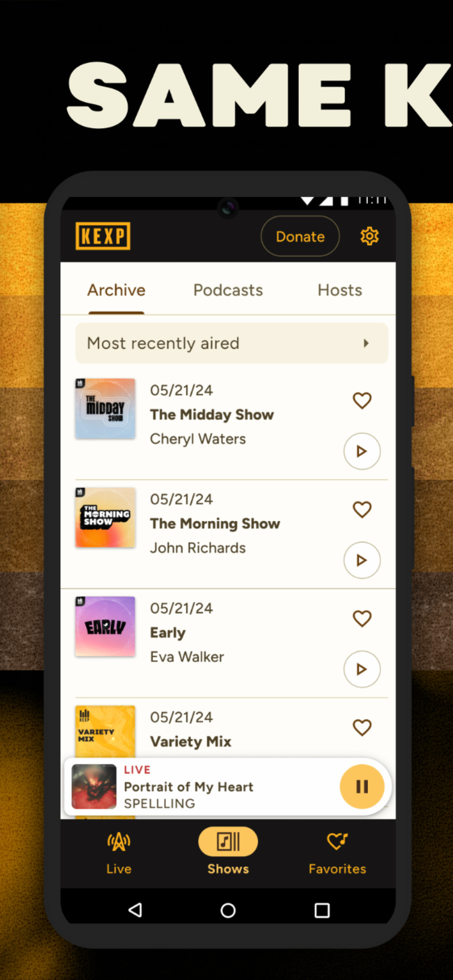This screenshot has height=980, width=453.
Task: Select 'Cheryl Waters' host name
Action: click(198, 439)
